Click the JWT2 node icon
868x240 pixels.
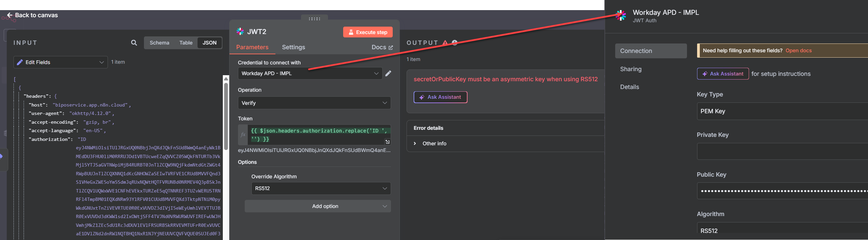point(240,32)
